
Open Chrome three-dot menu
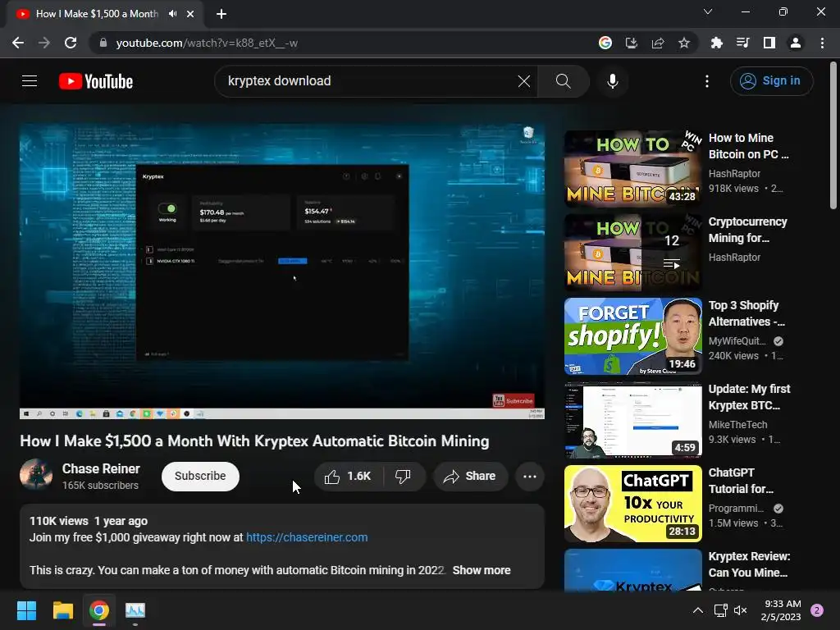pos(822,43)
